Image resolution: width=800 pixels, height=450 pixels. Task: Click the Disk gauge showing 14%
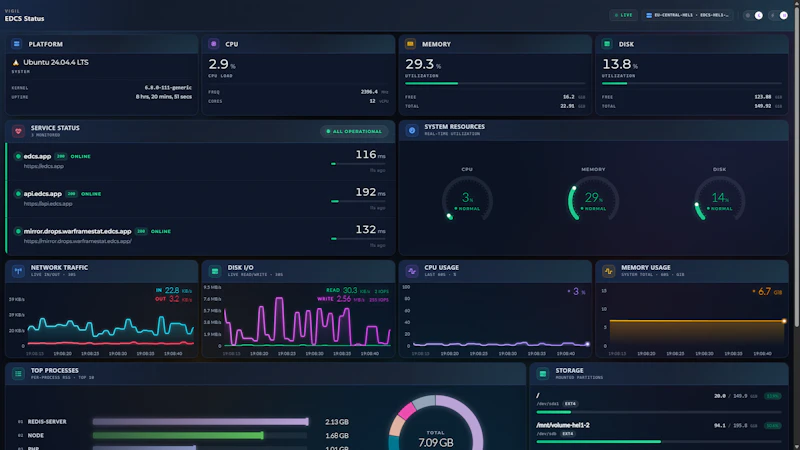tap(719, 198)
